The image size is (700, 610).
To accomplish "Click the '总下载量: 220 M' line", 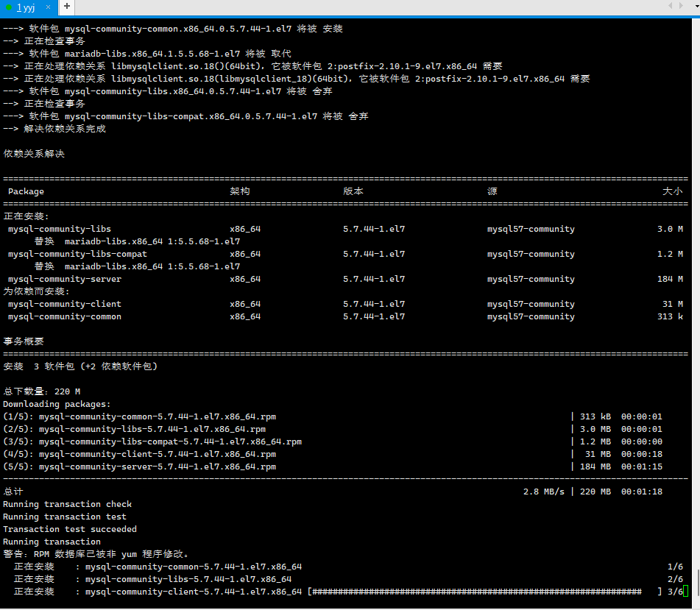I will tap(41, 391).
